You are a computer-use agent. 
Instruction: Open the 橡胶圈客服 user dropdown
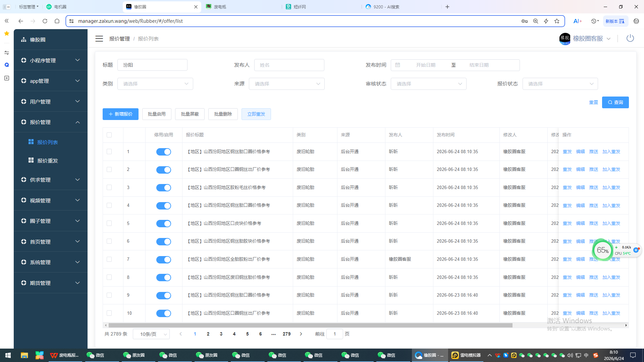coord(588,39)
